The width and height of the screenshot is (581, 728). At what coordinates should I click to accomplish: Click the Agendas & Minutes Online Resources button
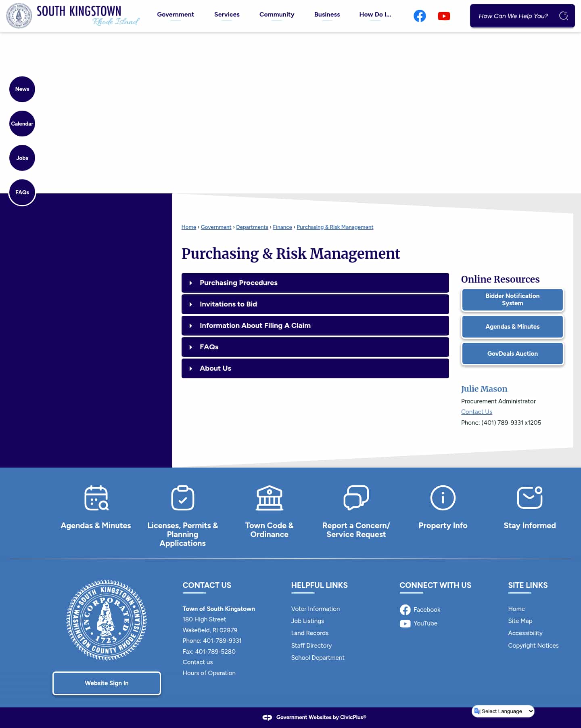click(x=512, y=327)
